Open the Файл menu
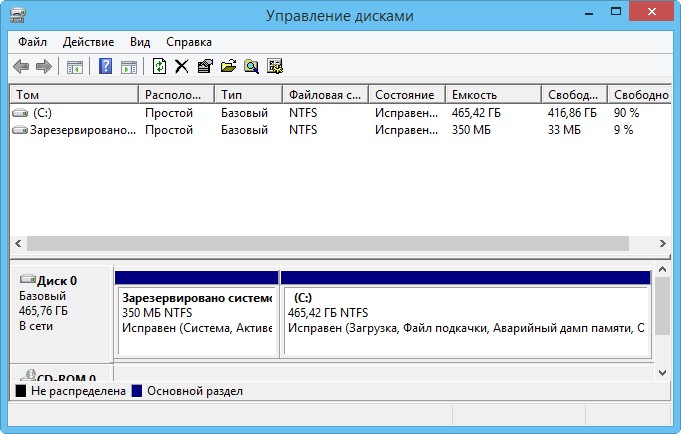 32,42
